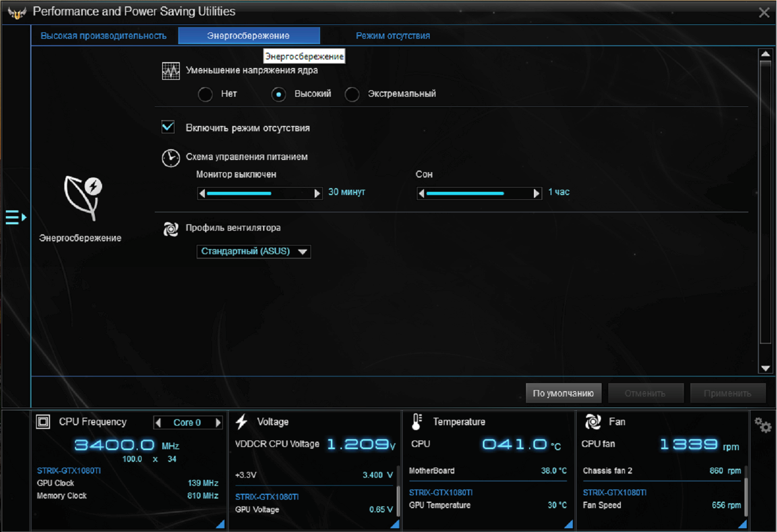Screen dimensions: 777x532
Task: Click the main panel scroll down arrow
Action: coord(765,368)
